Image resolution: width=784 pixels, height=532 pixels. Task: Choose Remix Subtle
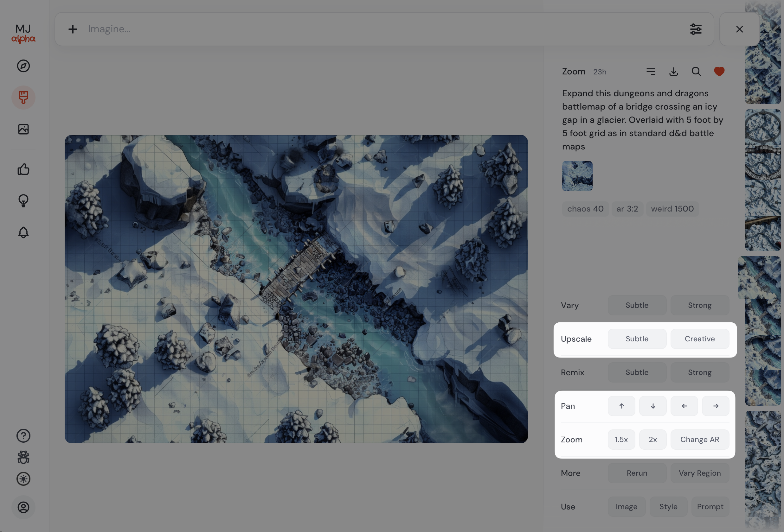click(637, 372)
